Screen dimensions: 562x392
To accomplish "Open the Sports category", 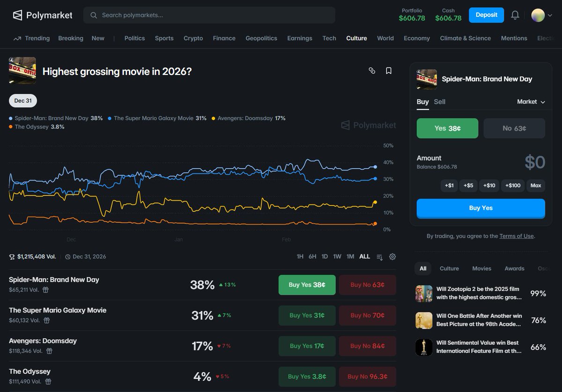I will tap(164, 38).
